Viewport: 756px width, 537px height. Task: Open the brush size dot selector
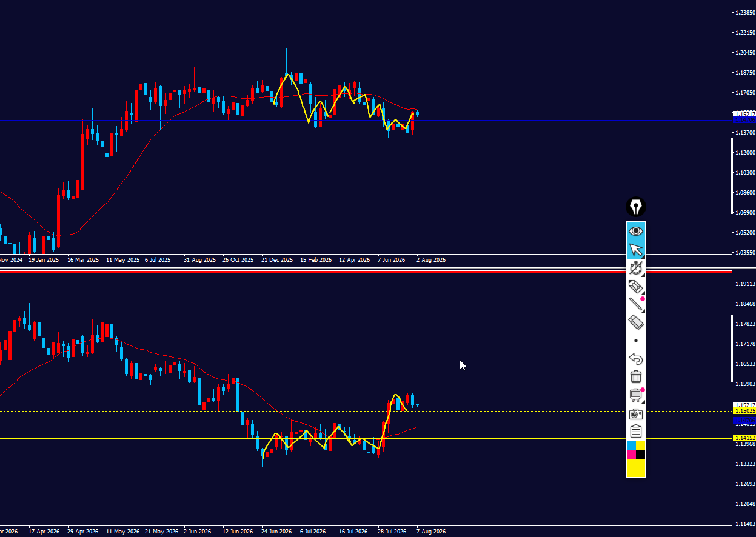coord(636,341)
